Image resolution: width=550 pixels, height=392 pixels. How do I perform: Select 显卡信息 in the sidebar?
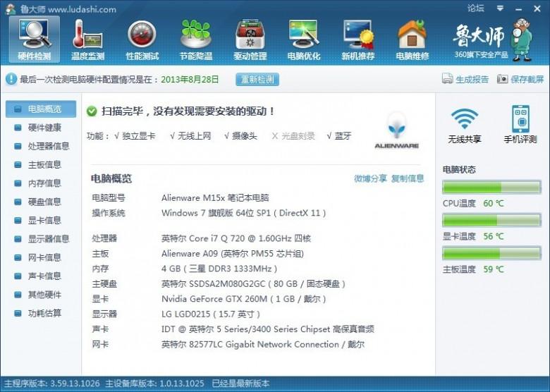point(44,220)
